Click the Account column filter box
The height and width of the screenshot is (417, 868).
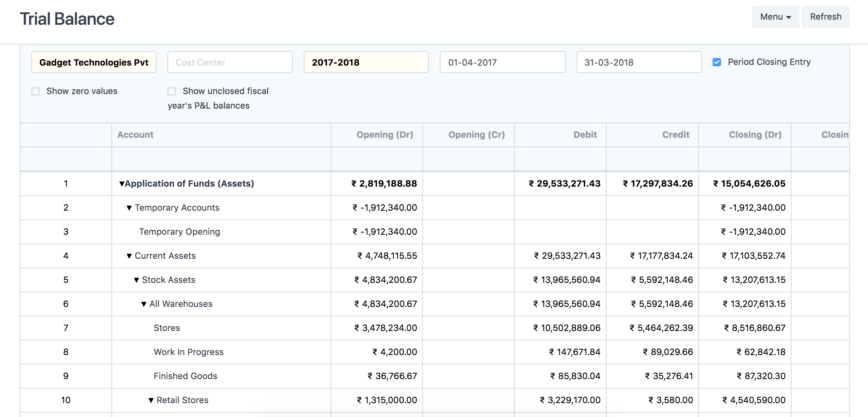coord(221,159)
